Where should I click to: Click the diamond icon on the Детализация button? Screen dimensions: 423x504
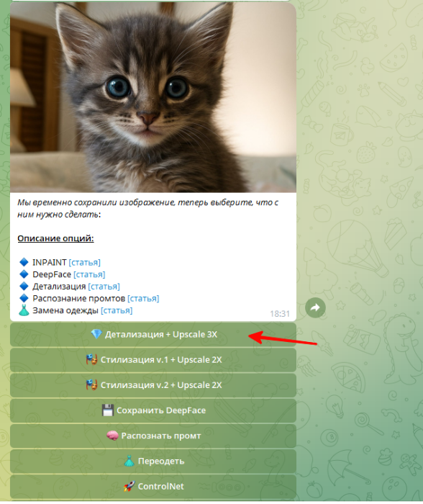pos(96,334)
